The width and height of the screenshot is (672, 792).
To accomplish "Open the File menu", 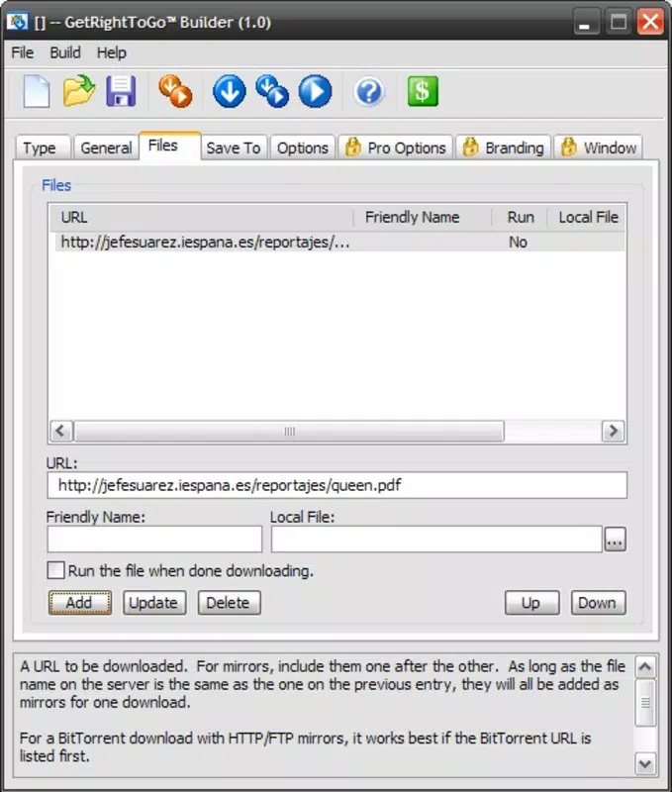I will tap(22, 52).
